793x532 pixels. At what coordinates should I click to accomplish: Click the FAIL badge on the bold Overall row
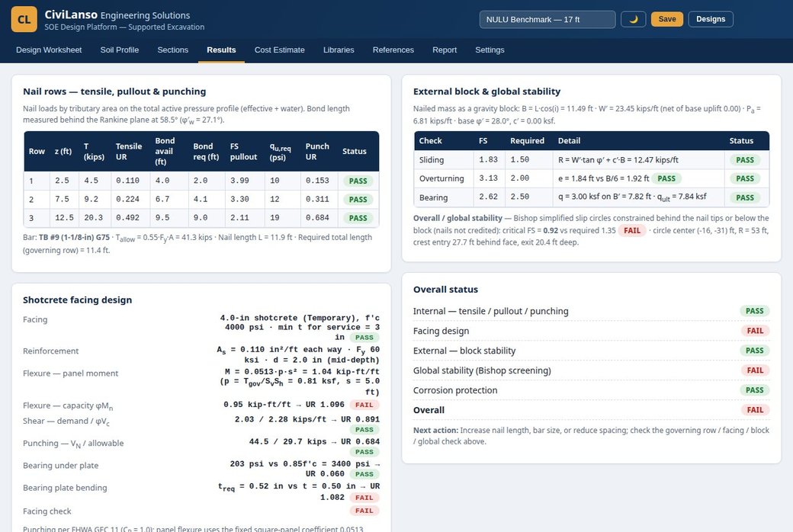click(755, 410)
